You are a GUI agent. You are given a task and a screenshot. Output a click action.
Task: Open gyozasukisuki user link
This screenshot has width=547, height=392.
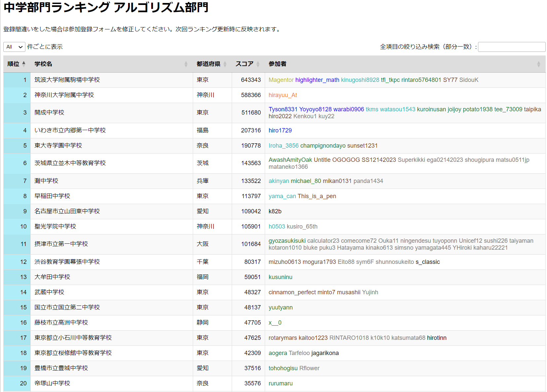pyautogui.click(x=287, y=241)
